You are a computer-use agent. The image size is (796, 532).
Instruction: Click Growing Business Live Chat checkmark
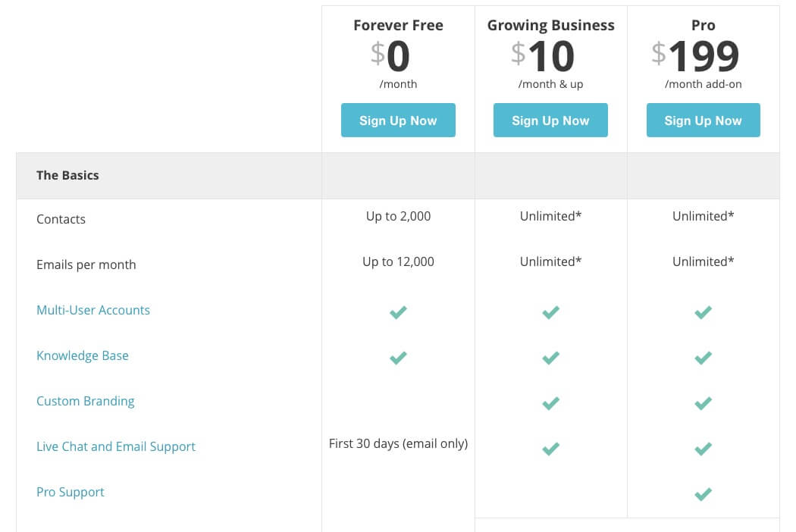click(550, 449)
